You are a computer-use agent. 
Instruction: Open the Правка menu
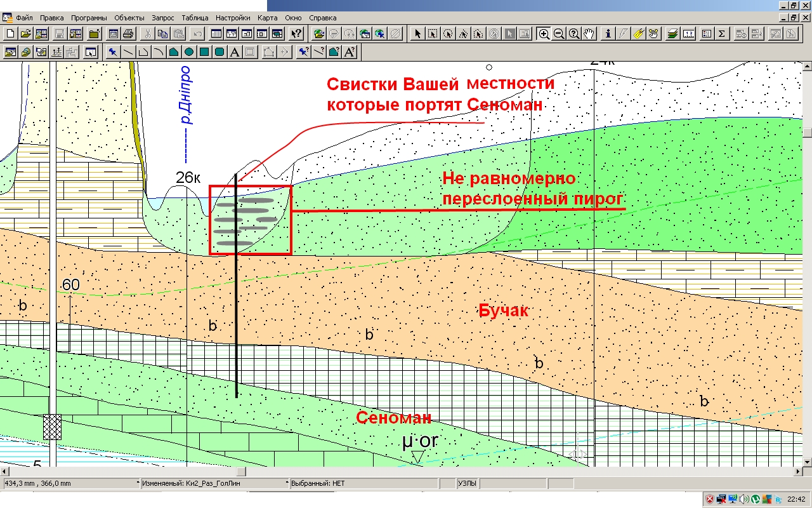tap(52, 18)
